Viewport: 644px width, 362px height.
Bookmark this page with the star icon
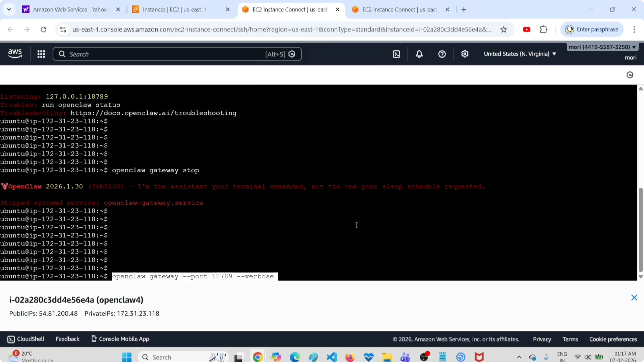pos(503,30)
